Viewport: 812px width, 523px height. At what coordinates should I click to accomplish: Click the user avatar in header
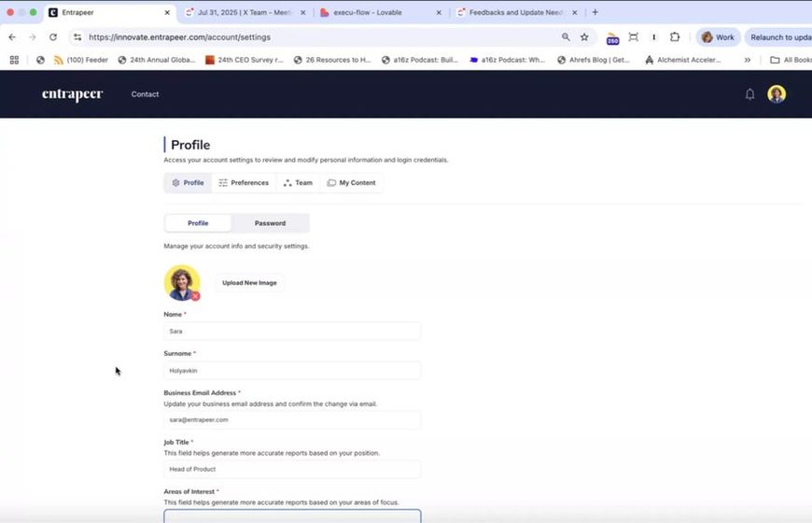[x=776, y=94]
